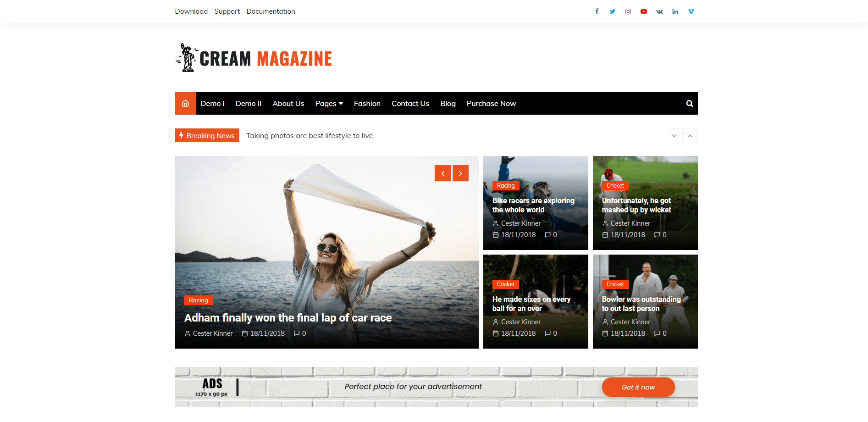
Task: Show previous slide in featured slider
Action: 442,173
